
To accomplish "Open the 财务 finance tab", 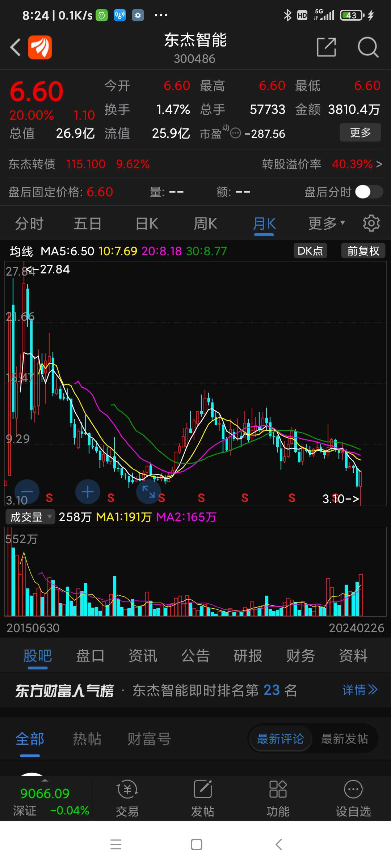I will click(x=301, y=656).
